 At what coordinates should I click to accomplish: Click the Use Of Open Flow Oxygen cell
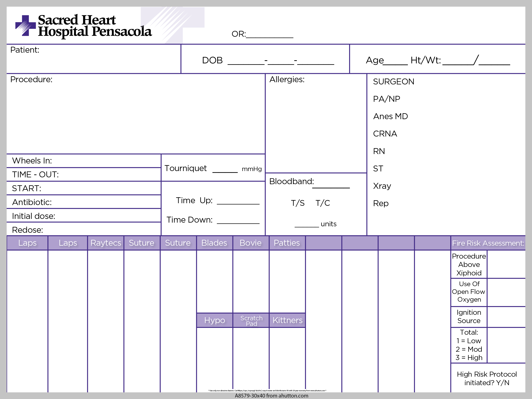coord(469,292)
